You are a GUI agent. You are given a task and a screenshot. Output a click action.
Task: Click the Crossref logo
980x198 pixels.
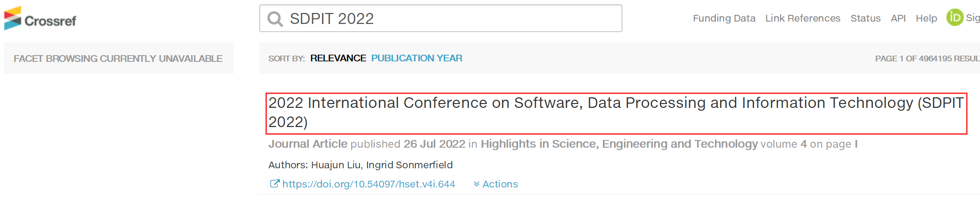pos(40,18)
